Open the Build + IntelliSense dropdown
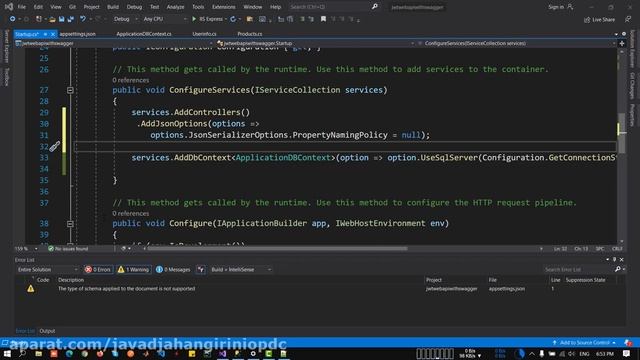This screenshot has width=640, height=360. pos(241,269)
